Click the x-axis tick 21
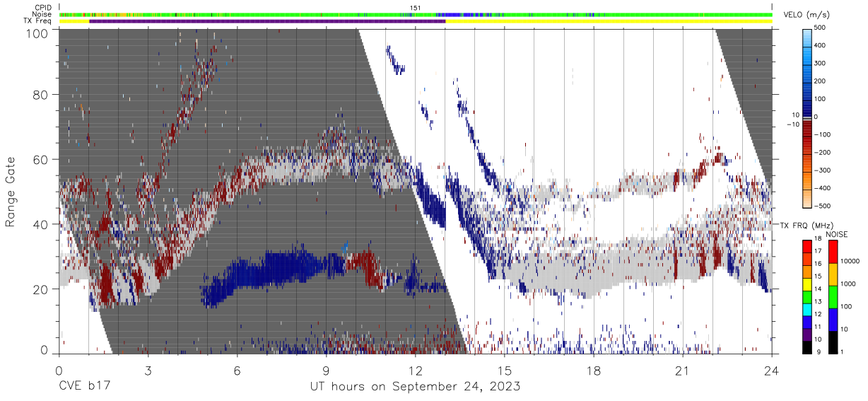This screenshot has height=401, width=868. (x=683, y=371)
